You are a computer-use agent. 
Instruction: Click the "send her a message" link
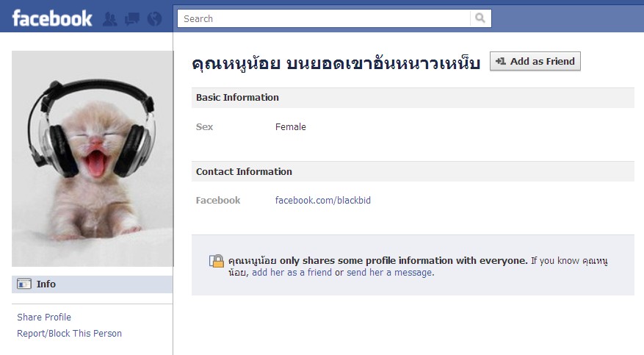point(389,273)
